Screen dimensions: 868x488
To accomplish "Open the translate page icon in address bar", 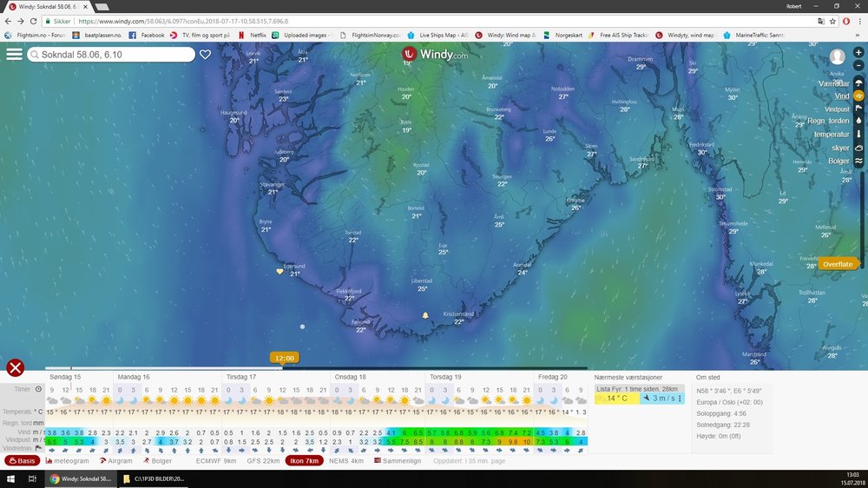I will pos(821,21).
